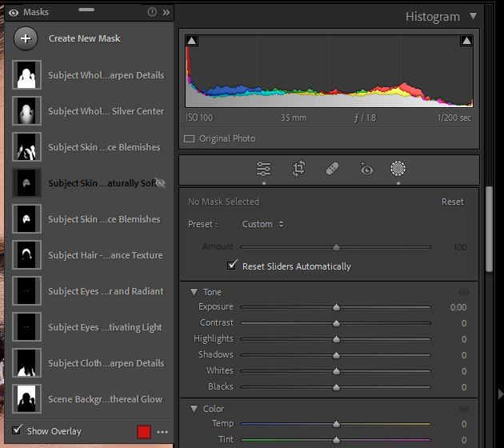Click the red overlay color swatch

(144, 432)
